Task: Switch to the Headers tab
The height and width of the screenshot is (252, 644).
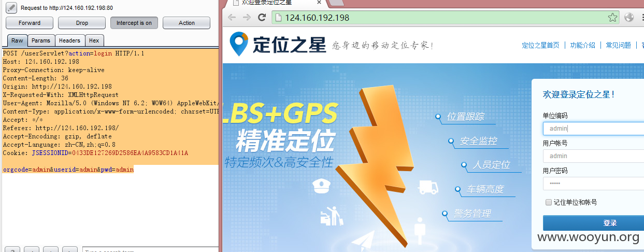Action: pos(69,40)
